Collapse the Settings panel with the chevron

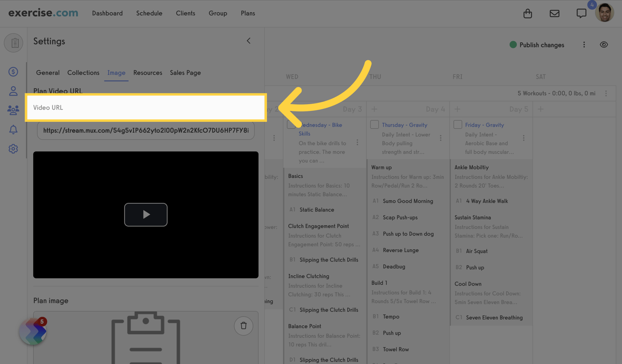[x=248, y=41]
